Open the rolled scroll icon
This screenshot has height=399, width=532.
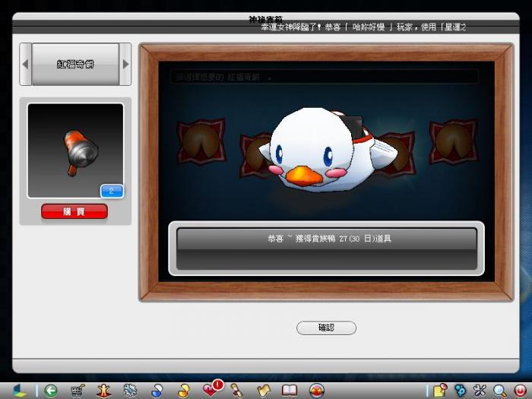pos(236,391)
